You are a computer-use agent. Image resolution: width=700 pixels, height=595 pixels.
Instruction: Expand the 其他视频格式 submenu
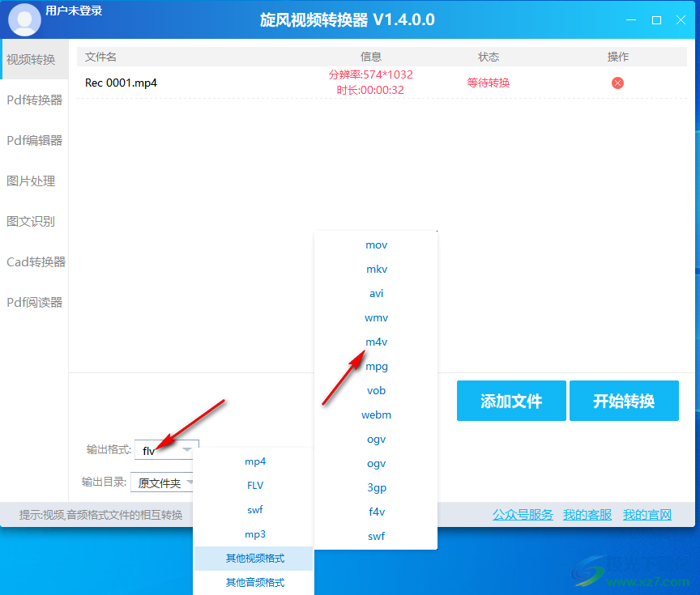(x=254, y=559)
